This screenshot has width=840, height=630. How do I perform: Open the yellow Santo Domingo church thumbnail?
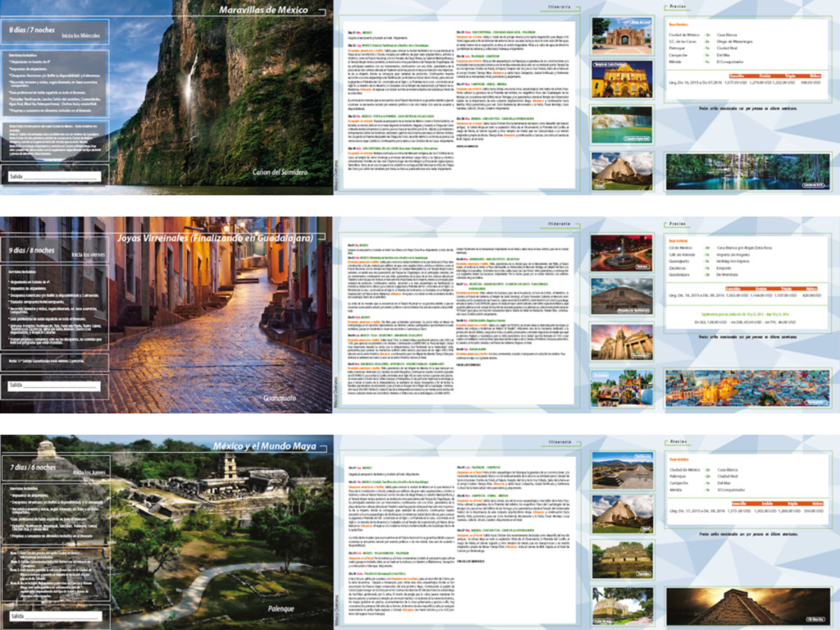(622, 80)
